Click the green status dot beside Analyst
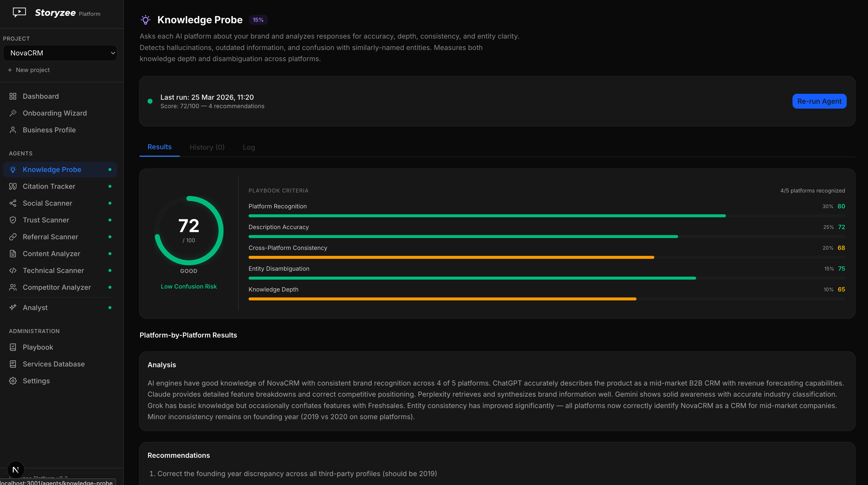The image size is (868, 485). 110,307
